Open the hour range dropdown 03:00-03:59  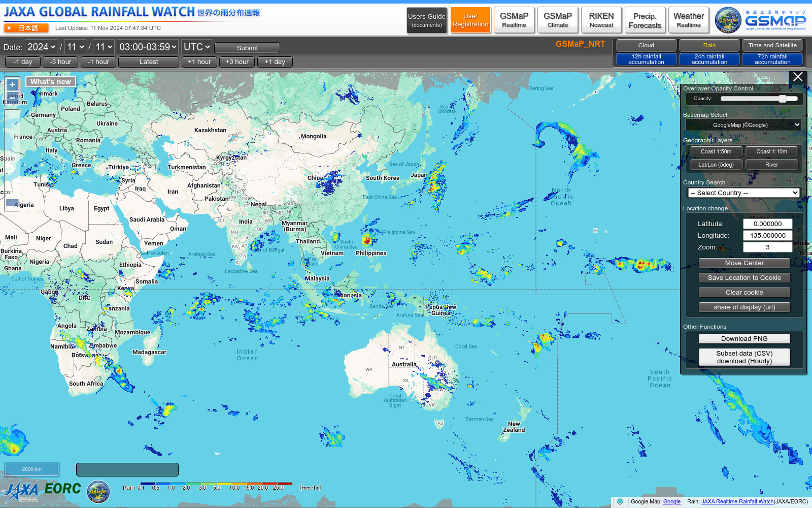point(148,47)
